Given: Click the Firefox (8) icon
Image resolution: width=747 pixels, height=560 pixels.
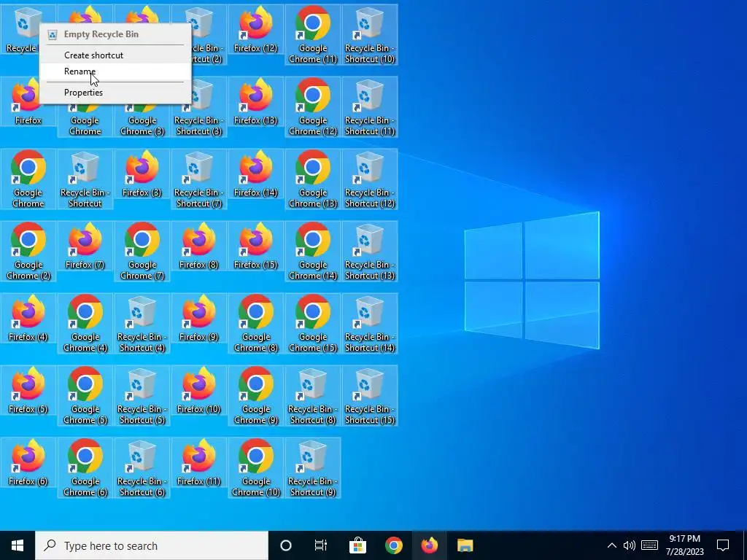Looking at the screenshot, I should [199, 246].
